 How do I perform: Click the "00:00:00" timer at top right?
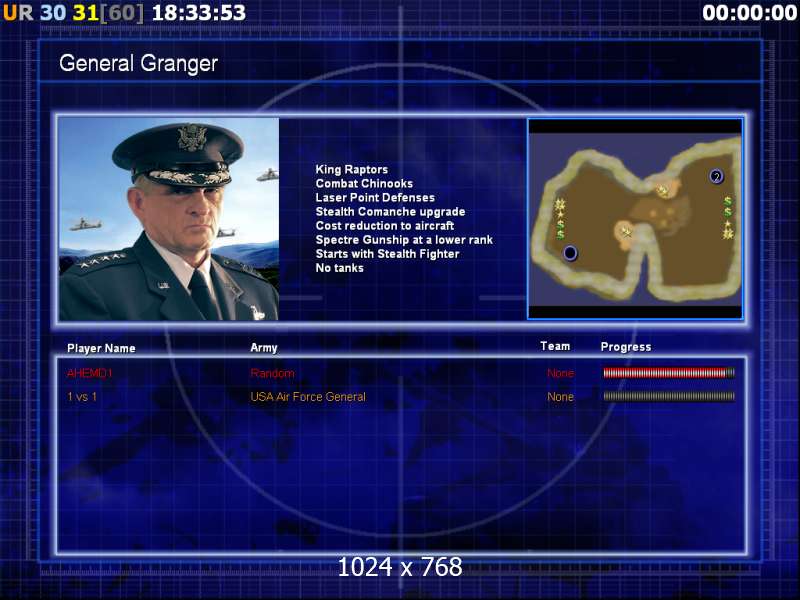click(x=749, y=13)
